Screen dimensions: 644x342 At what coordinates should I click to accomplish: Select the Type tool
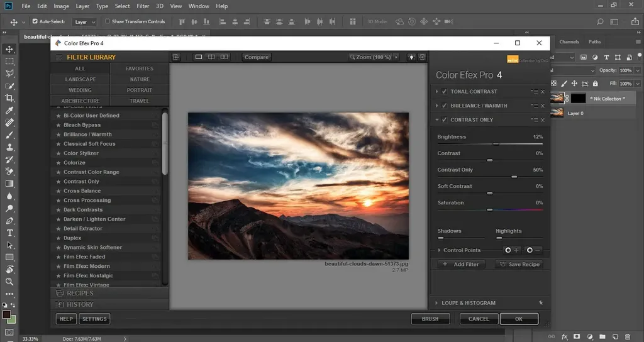tap(9, 233)
